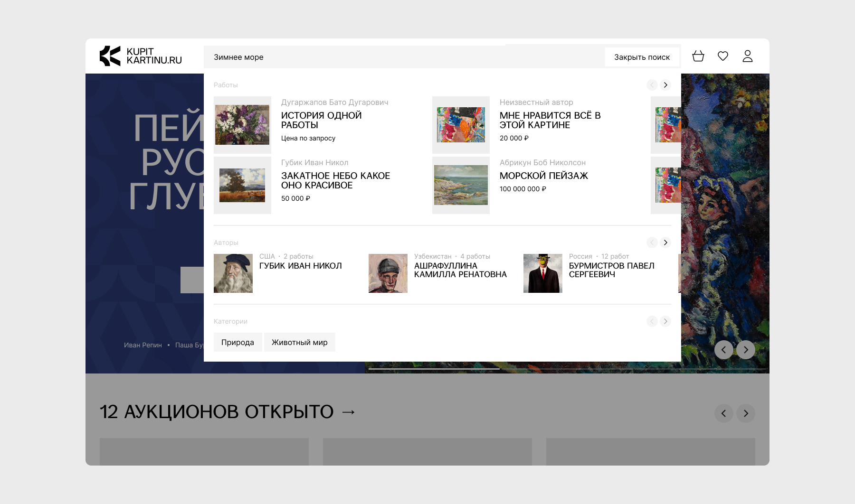
Task: Click the Губик Иван Никол label above Закатное небо
Action: coord(315,162)
